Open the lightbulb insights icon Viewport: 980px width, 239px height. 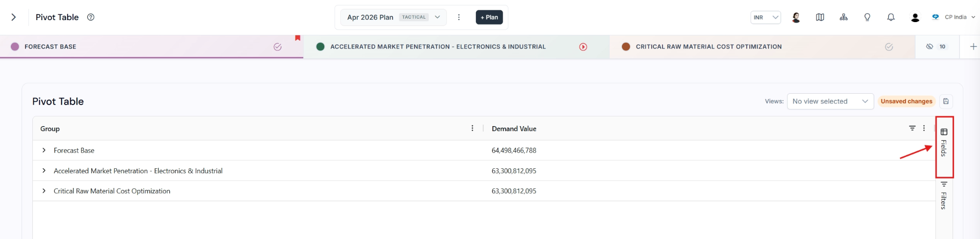[x=867, y=17]
